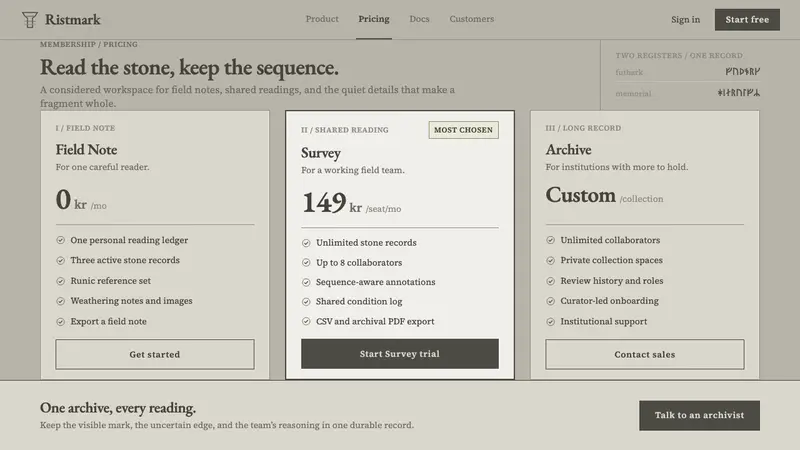
Task: Click 'One archive, every reading.' heading
Action: click(x=118, y=408)
